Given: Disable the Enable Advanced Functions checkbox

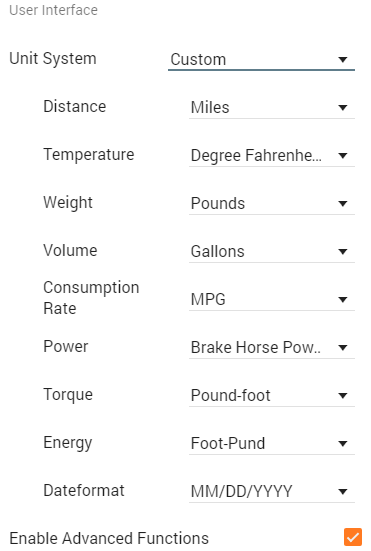Looking at the screenshot, I should click(x=353, y=537).
